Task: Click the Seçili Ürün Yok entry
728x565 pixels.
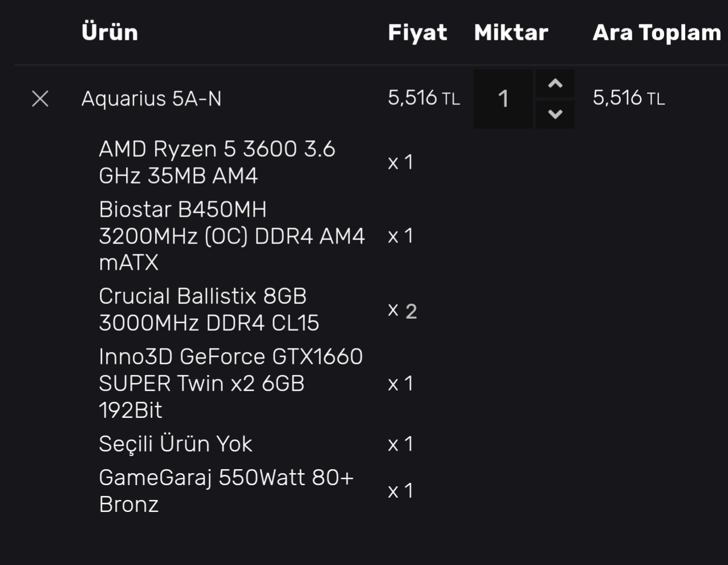Action: click(x=175, y=444)
